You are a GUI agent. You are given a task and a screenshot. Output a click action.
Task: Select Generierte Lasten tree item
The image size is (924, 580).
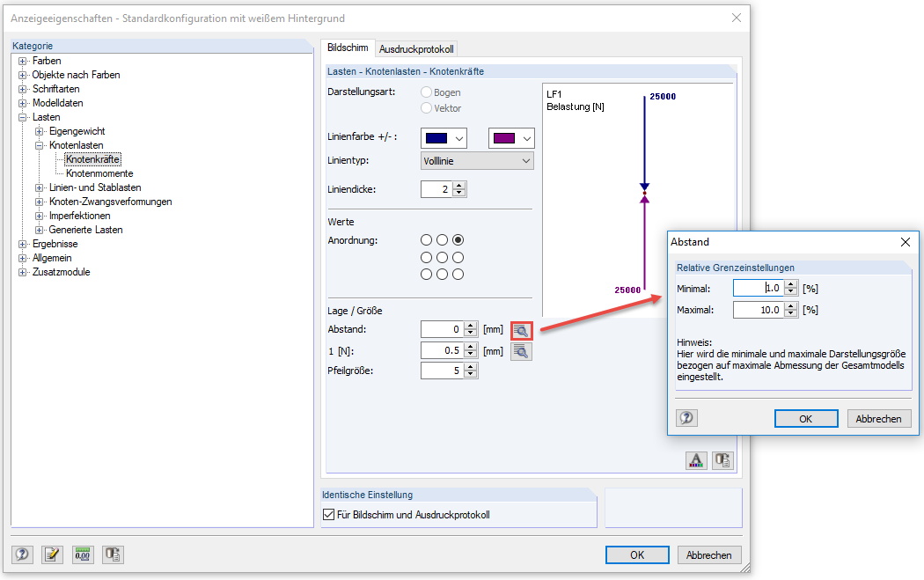coord(86,230)
